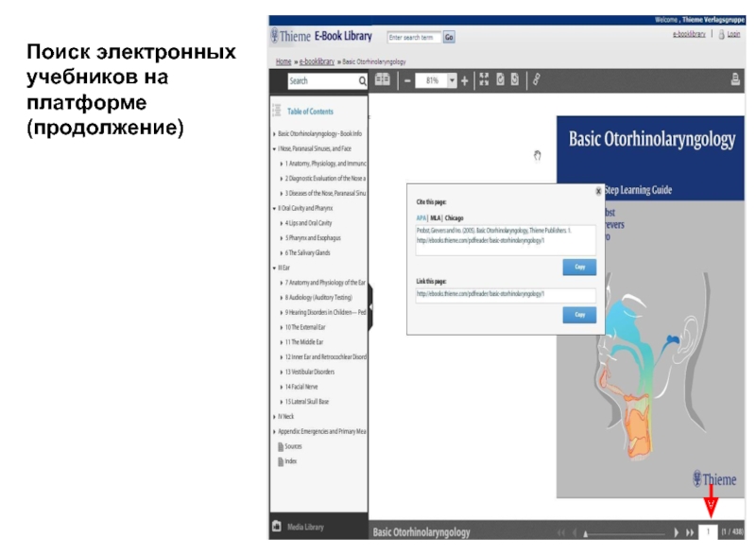Click the Link this page URL field
Image resolution: width=756 pixels, height=554 pixels.
pos(506,295)
